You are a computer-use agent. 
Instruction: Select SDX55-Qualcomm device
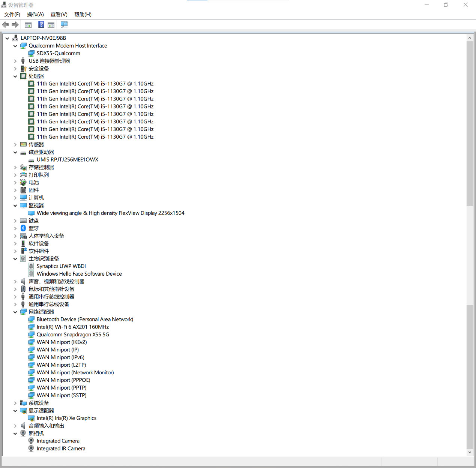[x=59, y=53]
